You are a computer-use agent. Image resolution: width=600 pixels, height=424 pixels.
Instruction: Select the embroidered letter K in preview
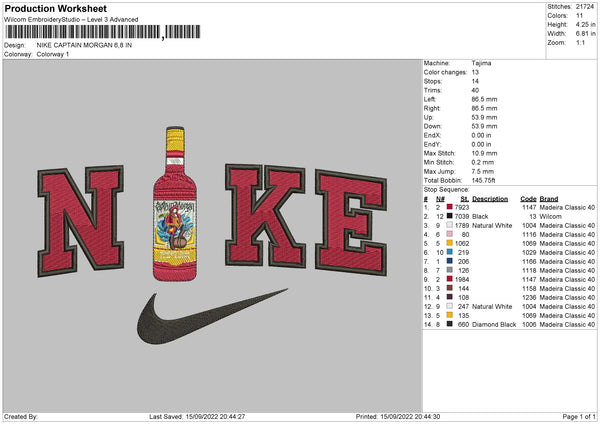[x=265, y=215]
